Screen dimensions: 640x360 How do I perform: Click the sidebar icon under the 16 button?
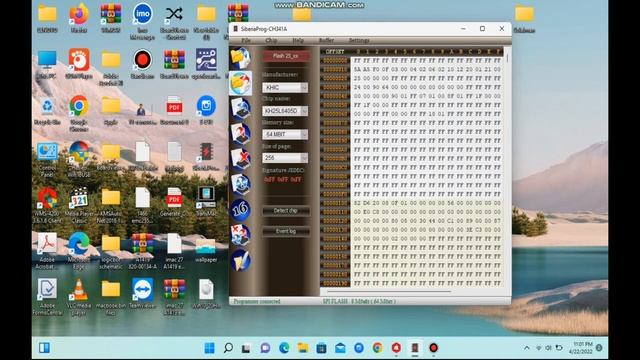pyautogui.click(x=240, y=235)
